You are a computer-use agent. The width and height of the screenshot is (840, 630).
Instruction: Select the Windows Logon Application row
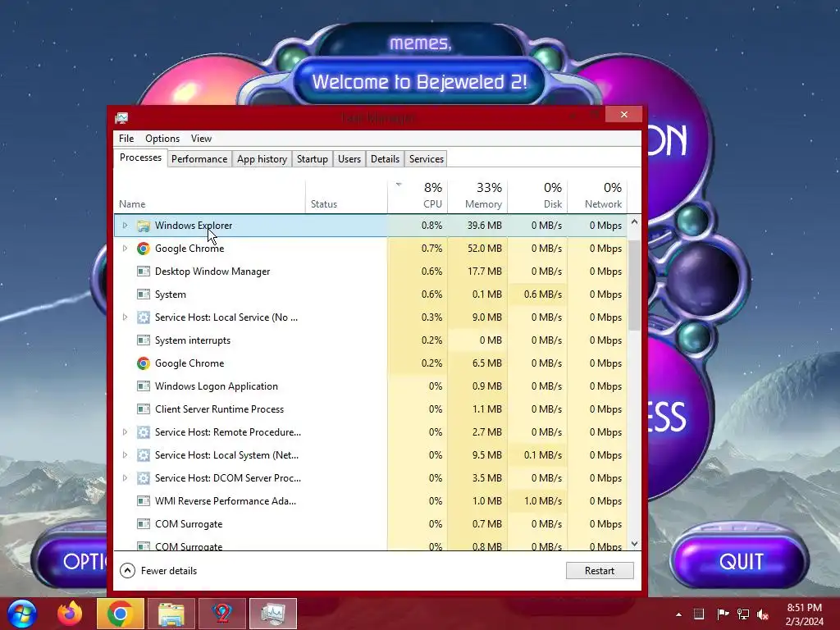click(370, 386)
